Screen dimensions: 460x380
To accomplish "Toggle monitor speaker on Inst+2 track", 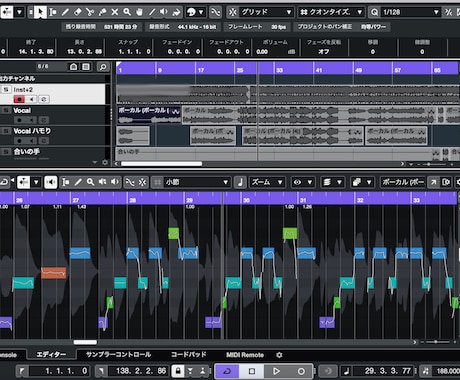I will (32, 99).
